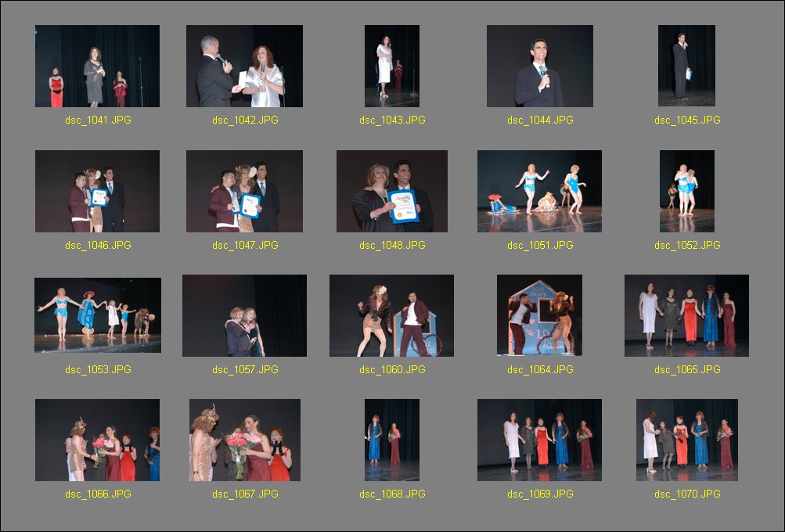Click the filename label dsc_1066.JPG
785x532 pixels.
click(98, 494)
